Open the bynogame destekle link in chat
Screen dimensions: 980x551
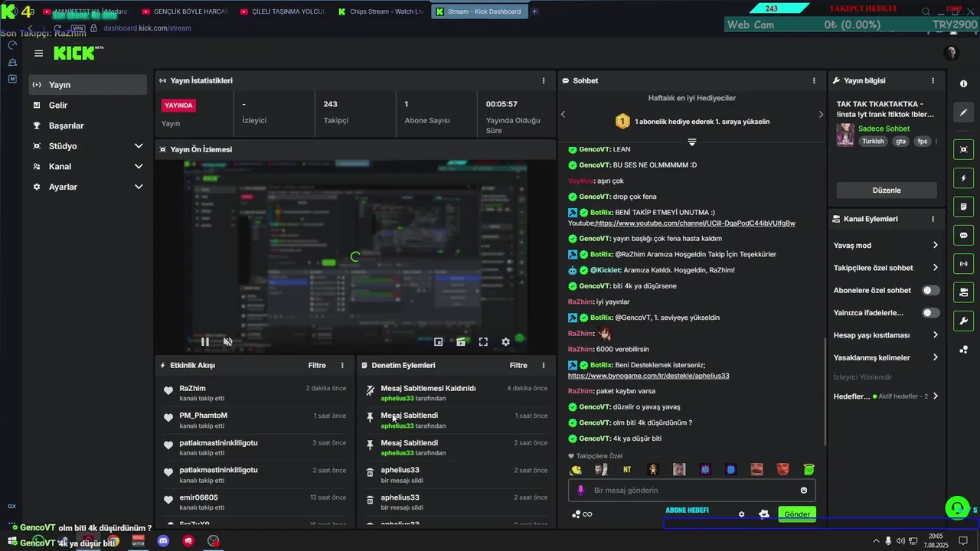pyautogui.click(x=648, y=377)
